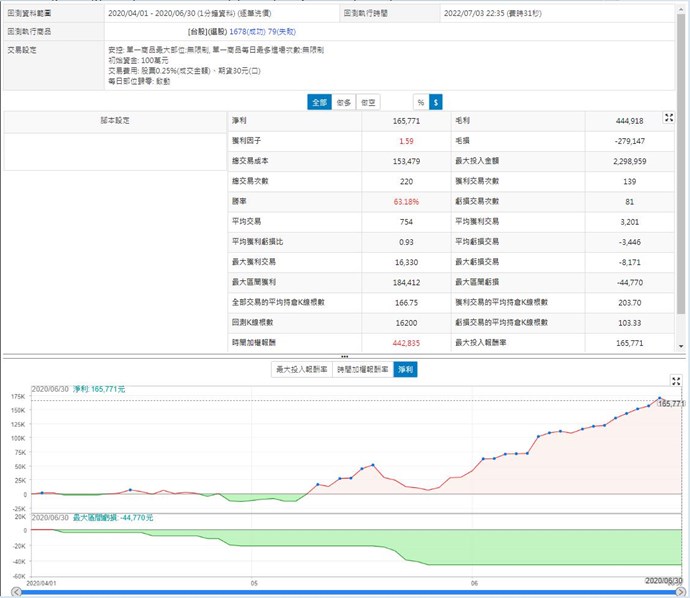The height and width of the screenshot is (598, 690).
Task: Show the 時間加權報酬率 chart
Action: tap(361, 369)
